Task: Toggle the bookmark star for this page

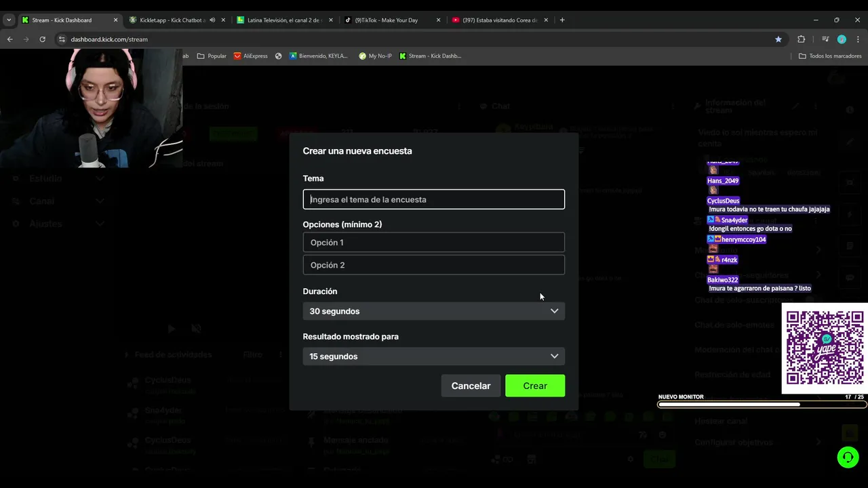Action: tap(778, 39)
